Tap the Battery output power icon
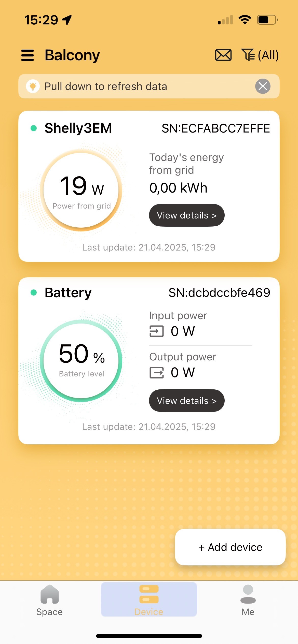Screen dimensions: 298x644 pos(156,373)
